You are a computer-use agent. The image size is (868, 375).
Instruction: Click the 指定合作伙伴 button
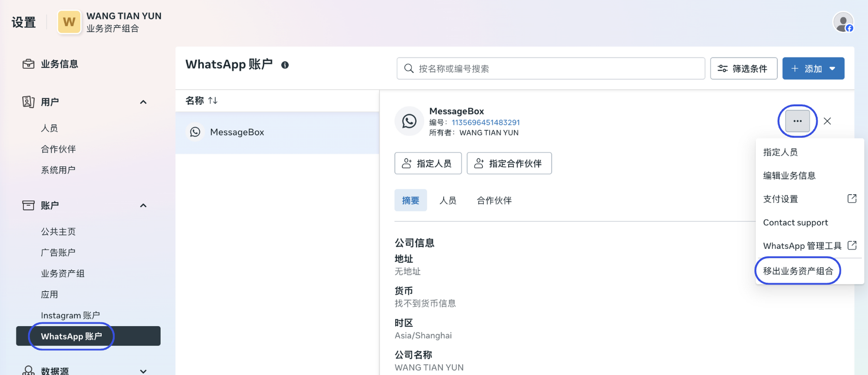(509, 163)
